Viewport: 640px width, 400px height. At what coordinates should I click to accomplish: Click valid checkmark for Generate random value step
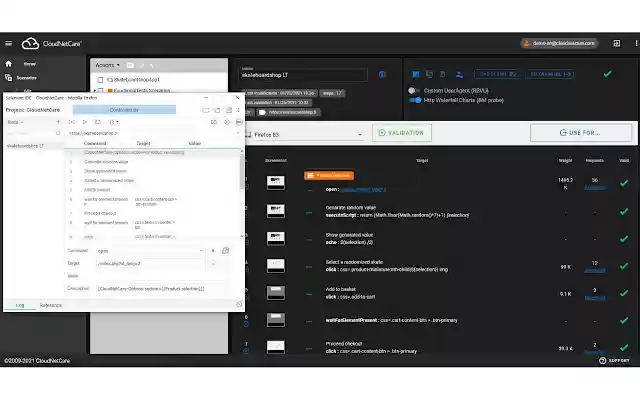(x=624, y=211)
